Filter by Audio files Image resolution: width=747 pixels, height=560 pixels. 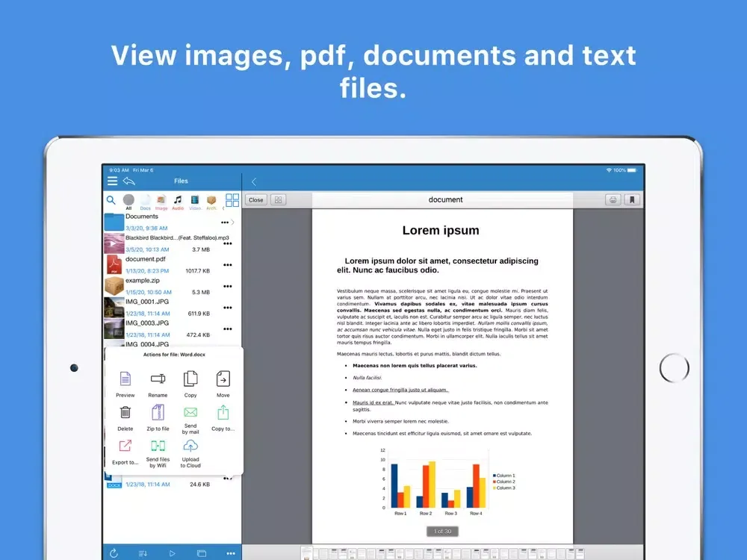[x=178, y=202]
